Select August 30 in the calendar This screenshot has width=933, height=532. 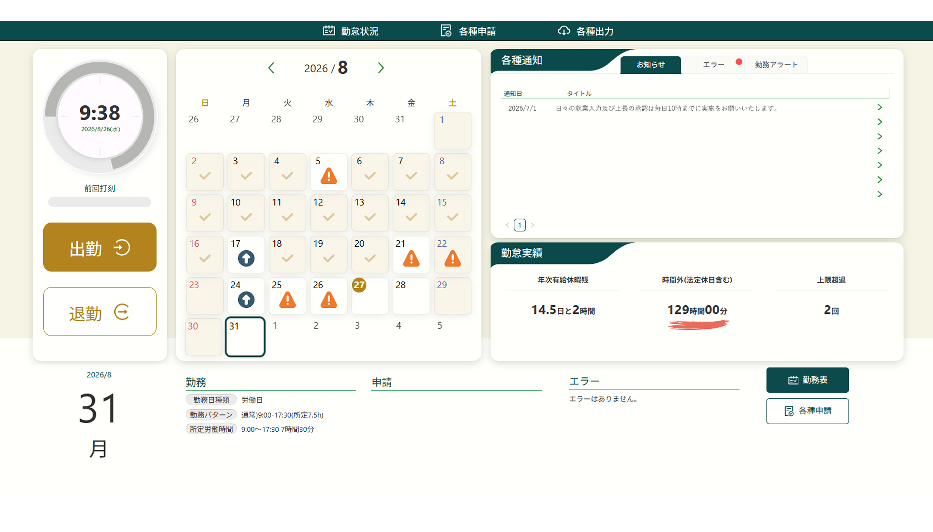(205, 337)
